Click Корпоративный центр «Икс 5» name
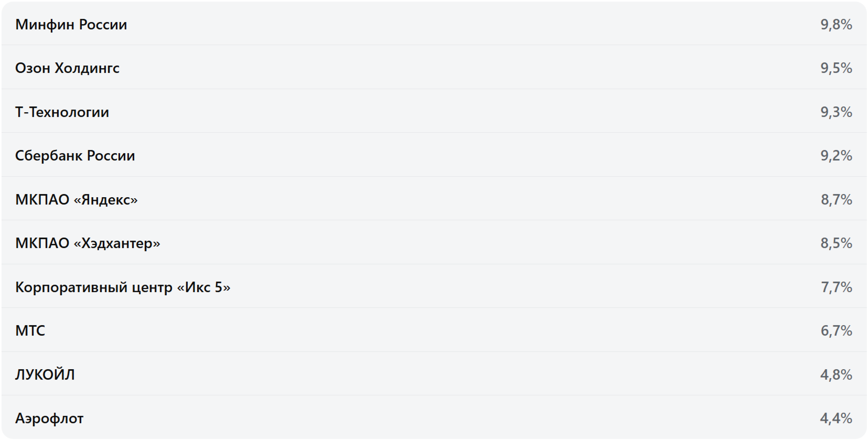Viewport: 868px width, 441px height. [123, 287]
